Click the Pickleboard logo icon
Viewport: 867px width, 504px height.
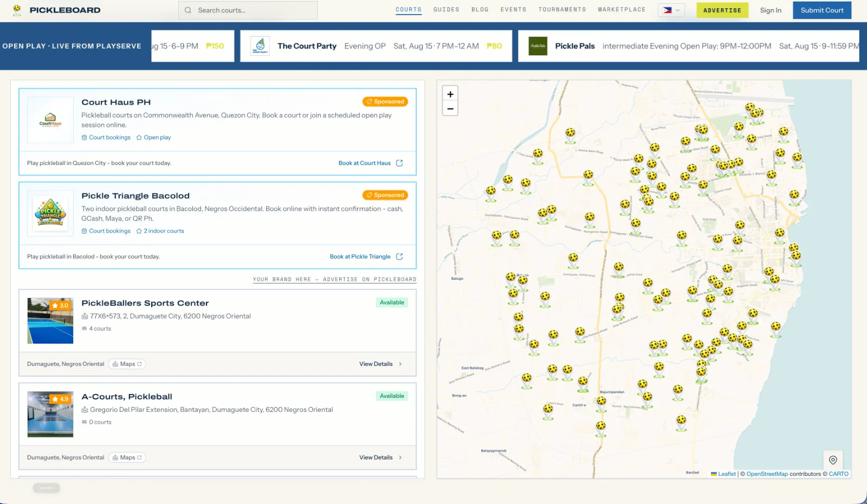coord(17,10)
